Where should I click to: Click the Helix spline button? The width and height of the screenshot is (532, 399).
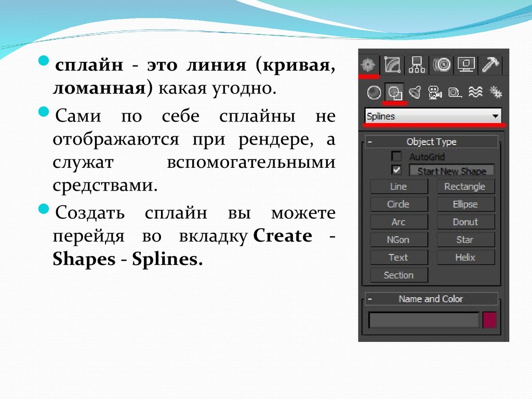[465, 257]
